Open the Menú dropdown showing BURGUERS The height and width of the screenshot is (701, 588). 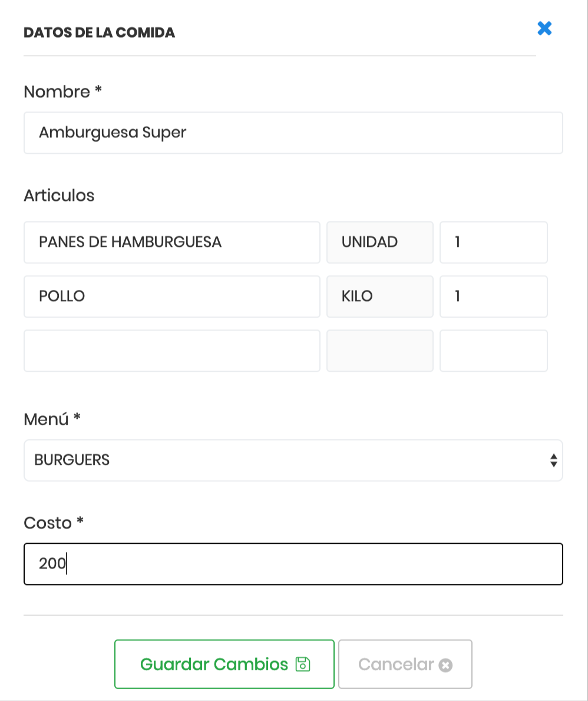tap(293, 460)
